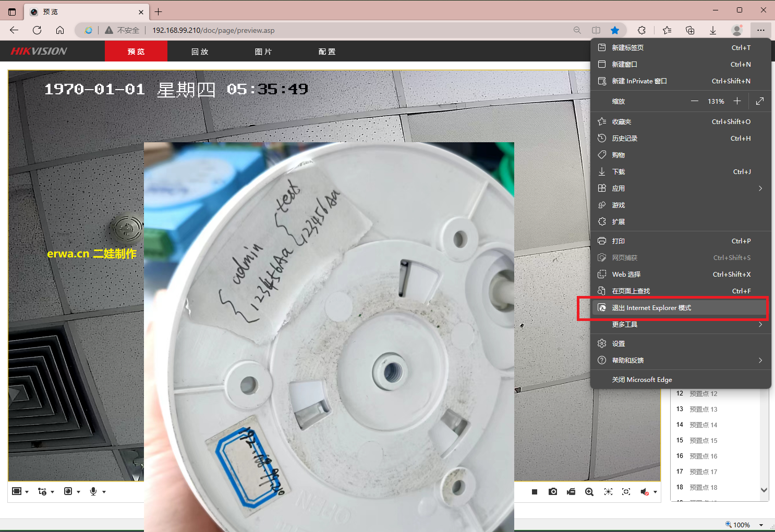Stop live view with square button

[x=535, y=492]
